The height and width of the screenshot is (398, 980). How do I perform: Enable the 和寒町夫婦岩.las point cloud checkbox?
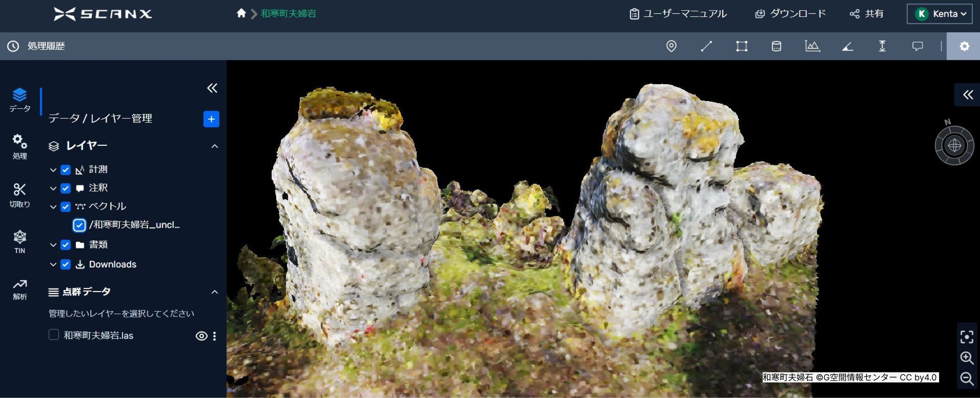tap(53, 335)
